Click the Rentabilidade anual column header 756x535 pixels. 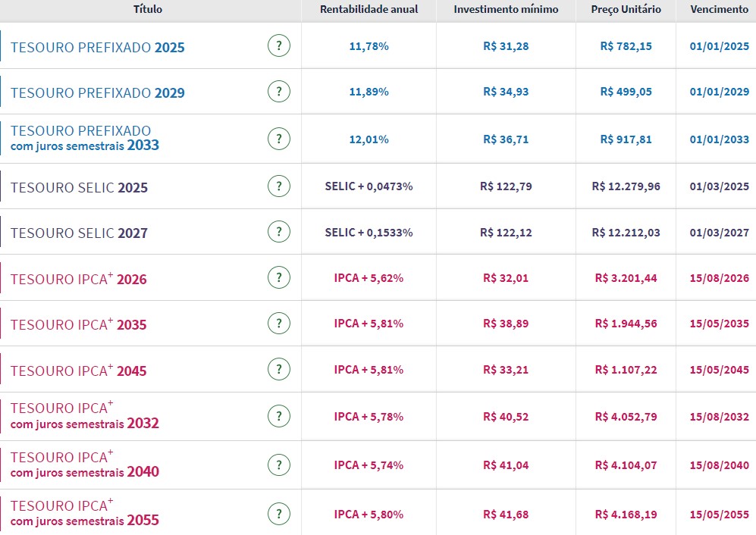pyautogui.click(x=369, y=10)
